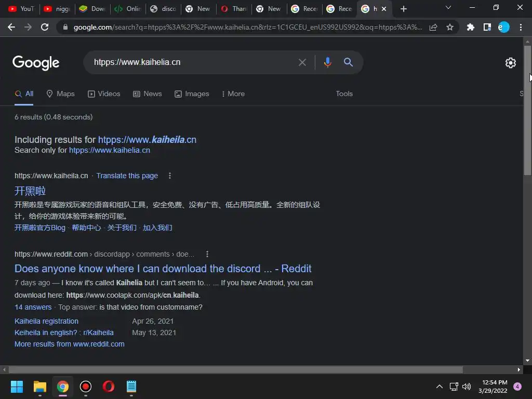Open options for the kaiheila.cn result
532x399 pixels.
coord(170,176)
